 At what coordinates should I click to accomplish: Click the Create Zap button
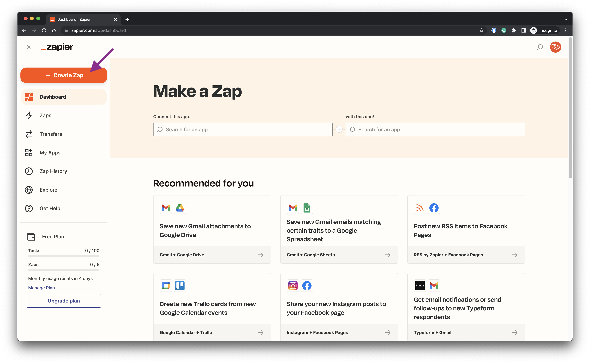click(x=64, y=75)
